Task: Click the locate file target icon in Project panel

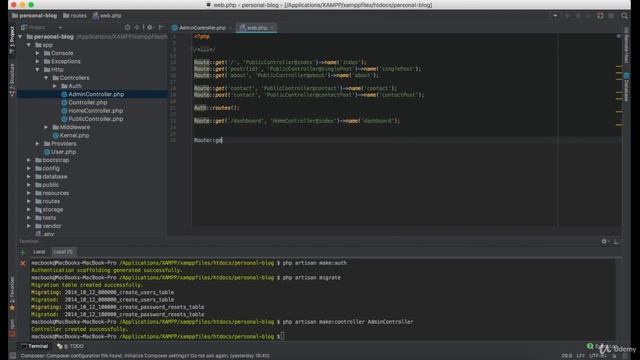Action: pos(127,27)
